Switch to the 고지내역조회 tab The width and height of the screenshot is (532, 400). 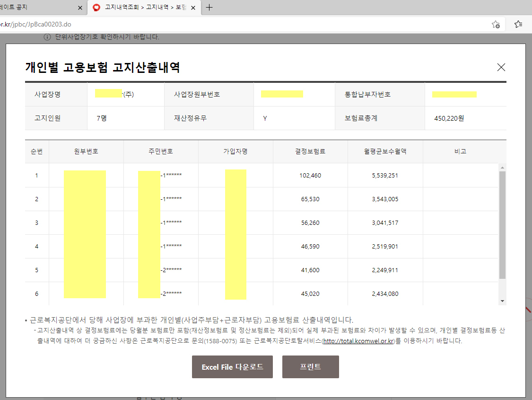142,8
